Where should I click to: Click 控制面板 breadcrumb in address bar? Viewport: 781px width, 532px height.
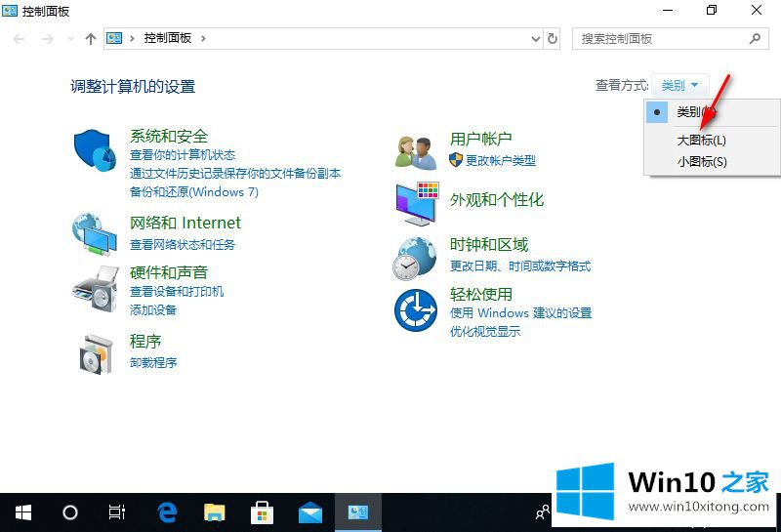click(x=168, y=38)
